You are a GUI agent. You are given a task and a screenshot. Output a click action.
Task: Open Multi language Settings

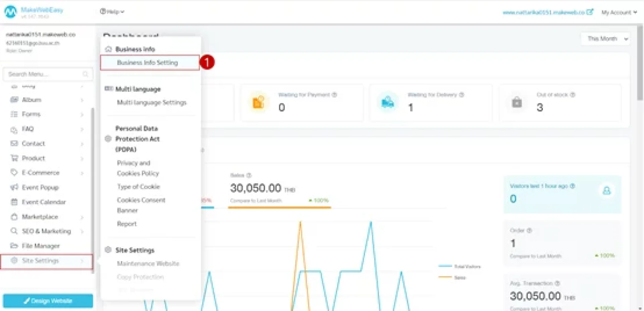[152, 103]
